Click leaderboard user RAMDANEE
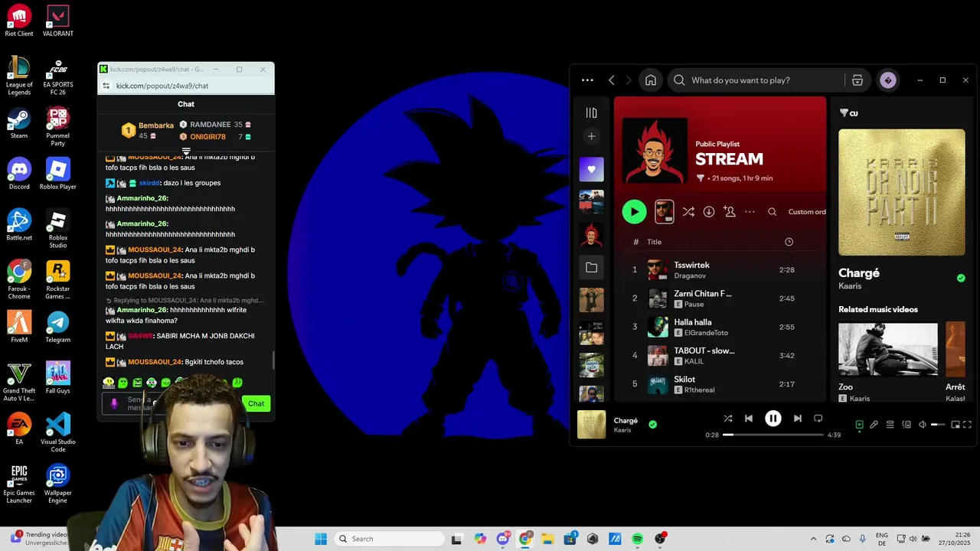Image resolution: width=980 pixels, height=551 pixels. click(211, 125)
